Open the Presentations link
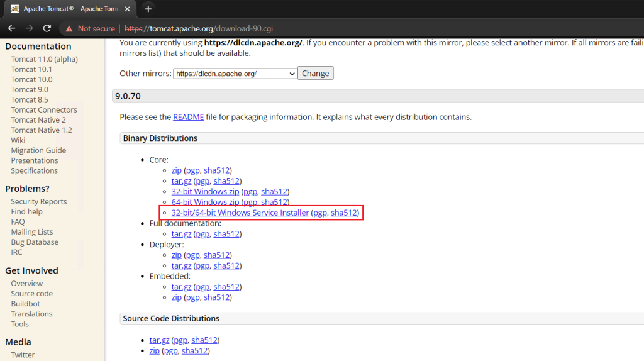Image resolution: width=644 pixels, height=361 pixels. tap(35, 160)
